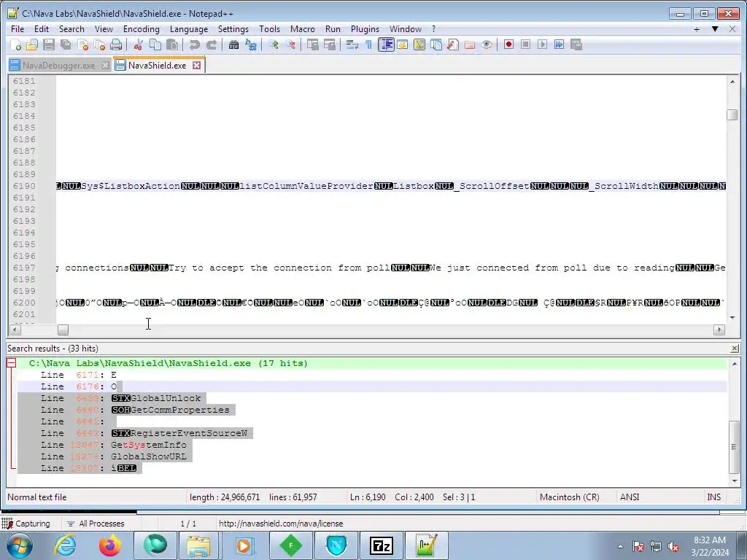Image resolution: width=747 pixels, height=560 pixels.
Task: Open Folder as Workspace toolbar icon
Action: pos(470,44)
